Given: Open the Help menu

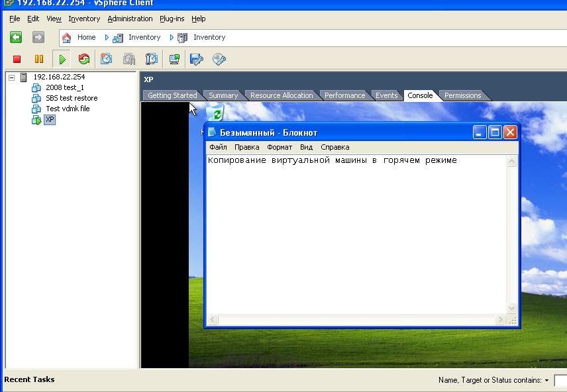Looking at the screenshot, I should click(199, 19).
